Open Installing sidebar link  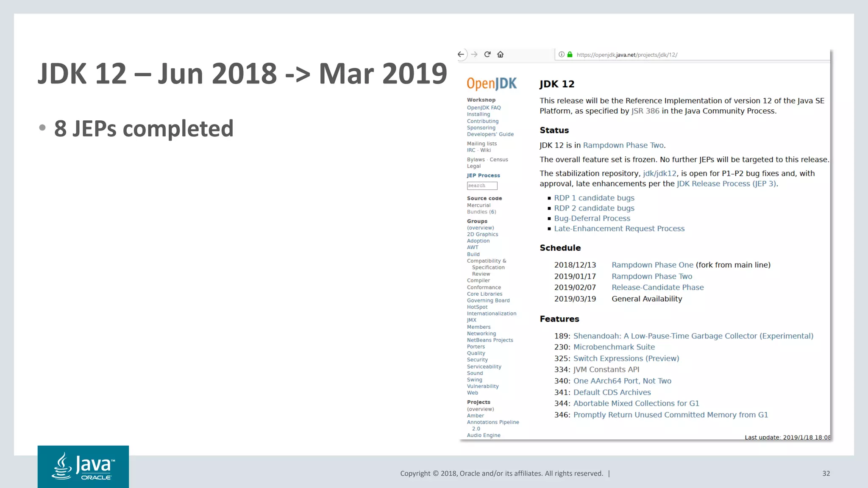pos(478,114)
